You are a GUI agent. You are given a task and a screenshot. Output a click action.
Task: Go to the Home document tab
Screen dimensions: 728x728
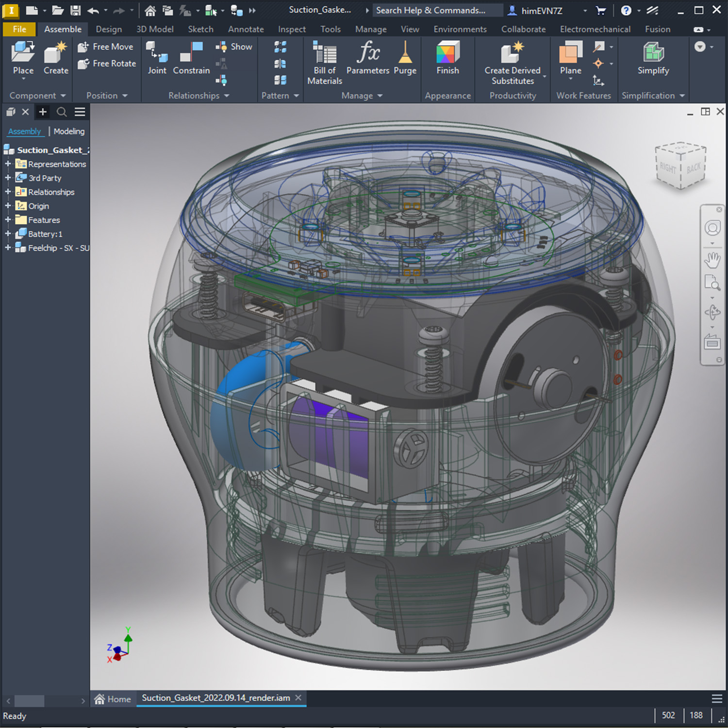[113, 699]
